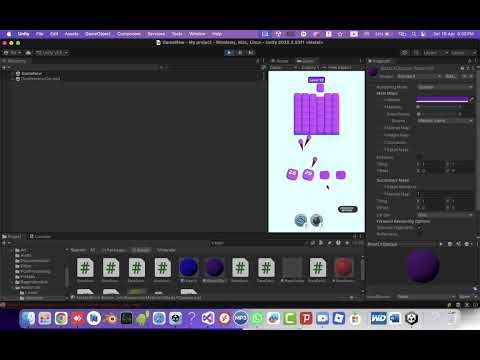Select the GameNew scene in Hierarchy
480x360 pixels.
coord(32,73)
